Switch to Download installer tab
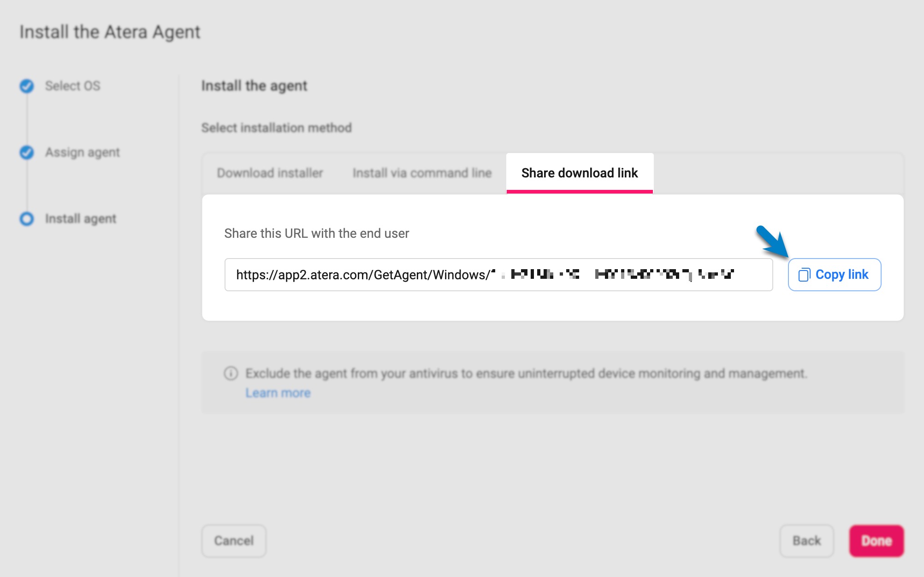The height and width of the screenshot is (577, 924). point(270,173)
